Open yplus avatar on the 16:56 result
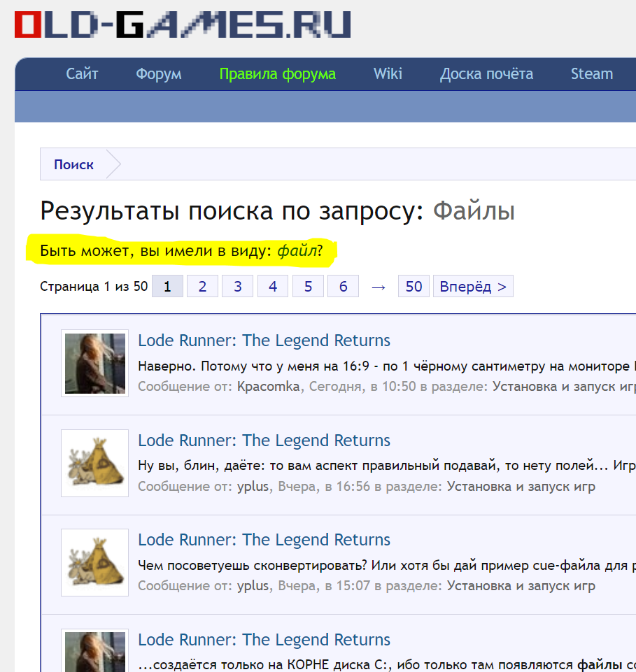 (x=94, y=464)
